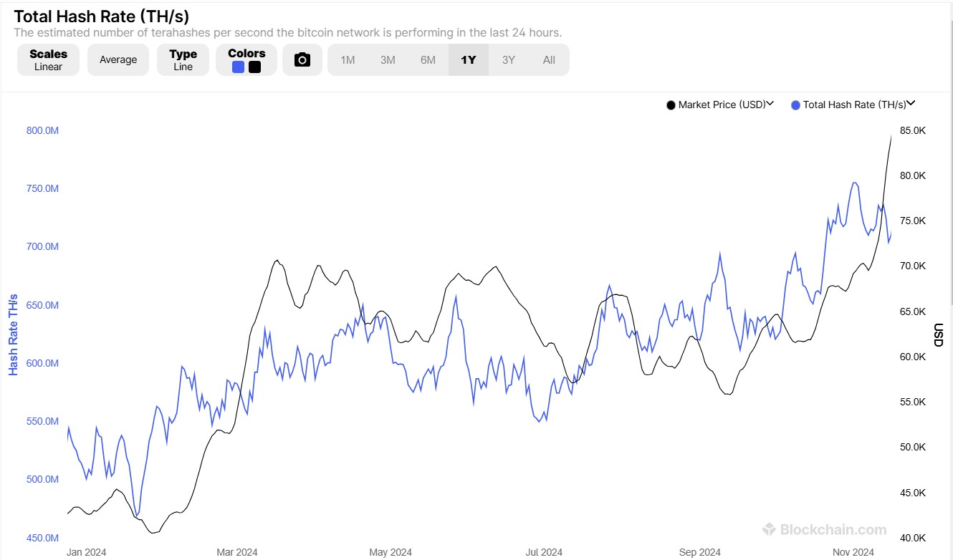This screenshot has height=560, width=953.
Task: Switch to the 6M time range
Action: tap(428, 60)
